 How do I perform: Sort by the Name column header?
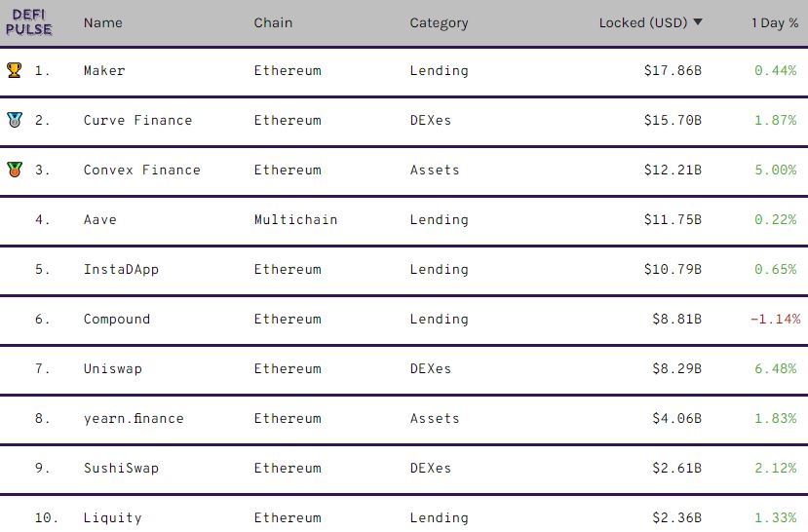pos(102,22)
